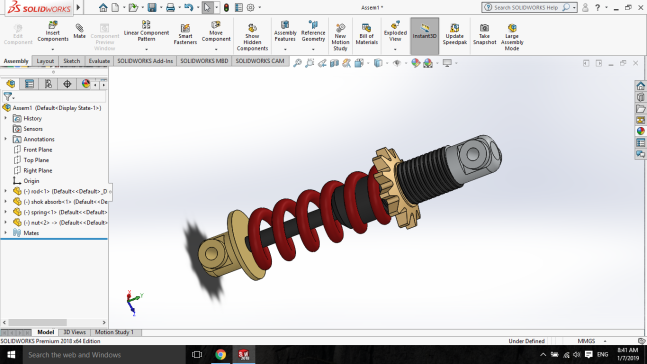Click Show Hidden Components

(252, 37)
